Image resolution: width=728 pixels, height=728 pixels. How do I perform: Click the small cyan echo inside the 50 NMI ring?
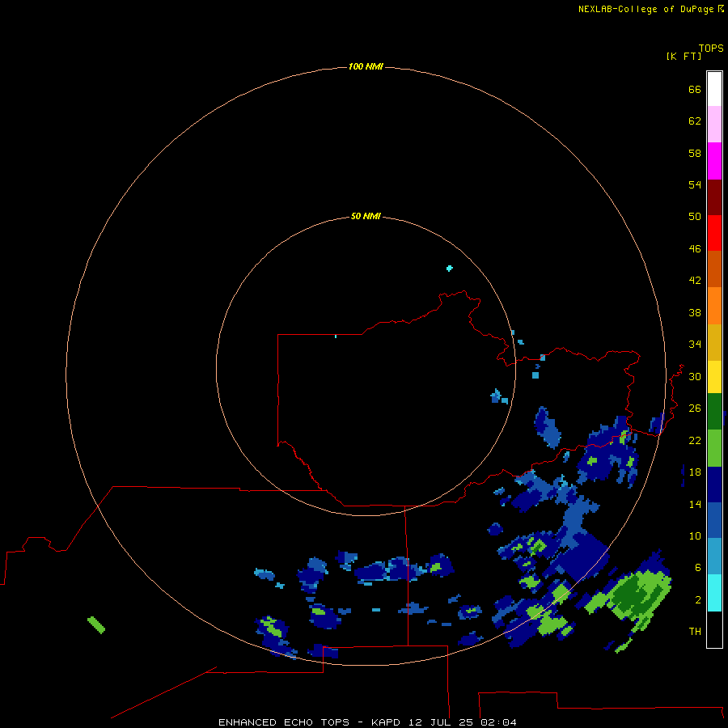tap(449, 268)
